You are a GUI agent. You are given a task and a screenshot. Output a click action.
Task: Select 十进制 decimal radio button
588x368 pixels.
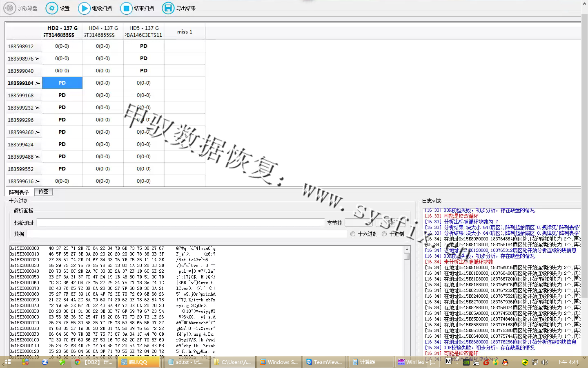pos(384,234)
